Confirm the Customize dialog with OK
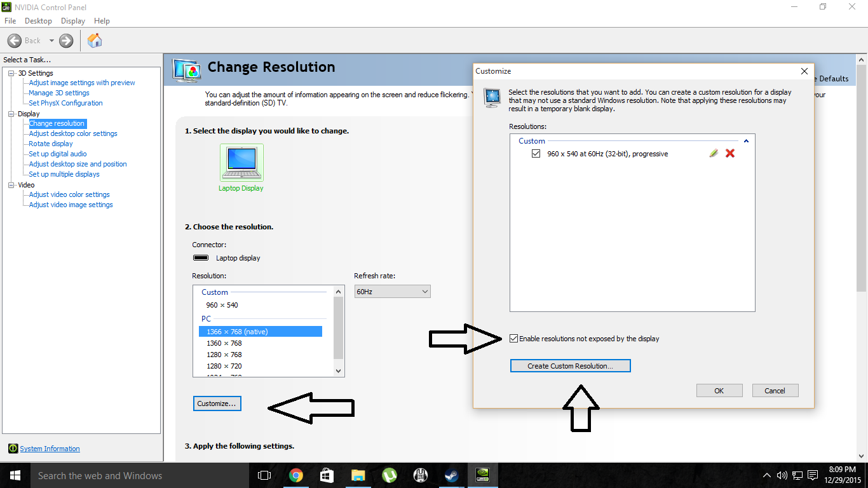The image size is (868, 488). pos(719,391)
